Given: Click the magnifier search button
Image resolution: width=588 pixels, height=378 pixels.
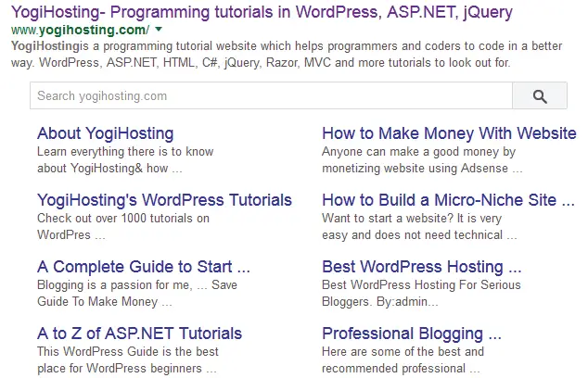Looking at the screenshot, I should 540,96.
